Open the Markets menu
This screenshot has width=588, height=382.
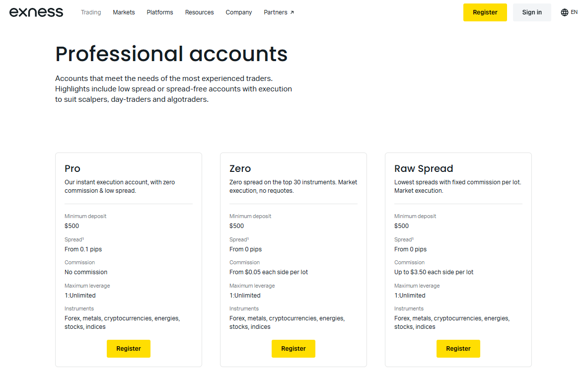pos(124,12)
